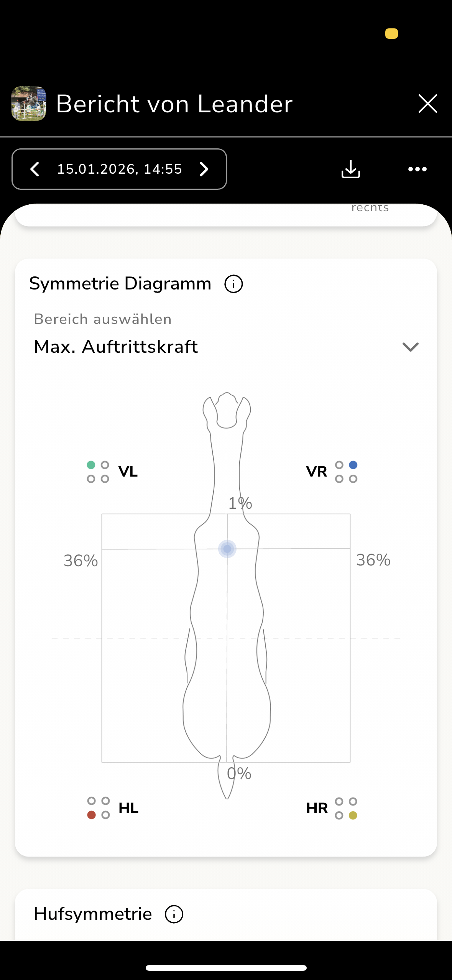
Task: Download the report with the download icon
Action: pyautogui.click(x=350, y=169)
